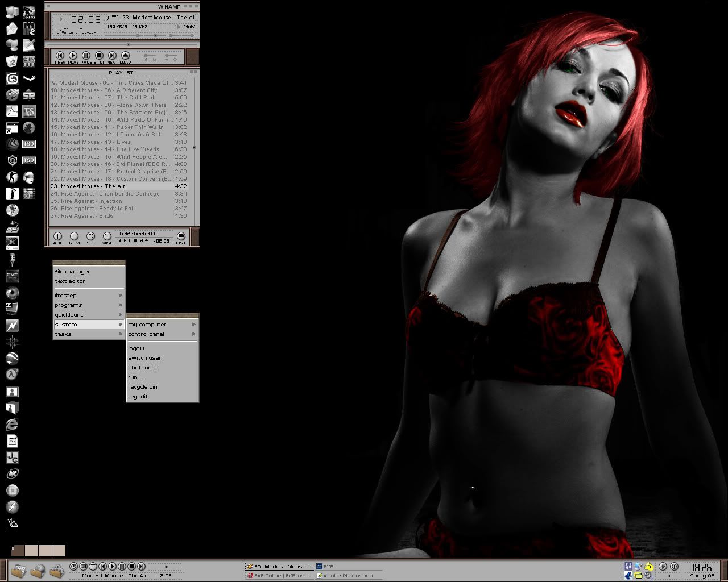Choose switch user in system menu
Viewport: 728px width, 582px height.
(162, 358)
